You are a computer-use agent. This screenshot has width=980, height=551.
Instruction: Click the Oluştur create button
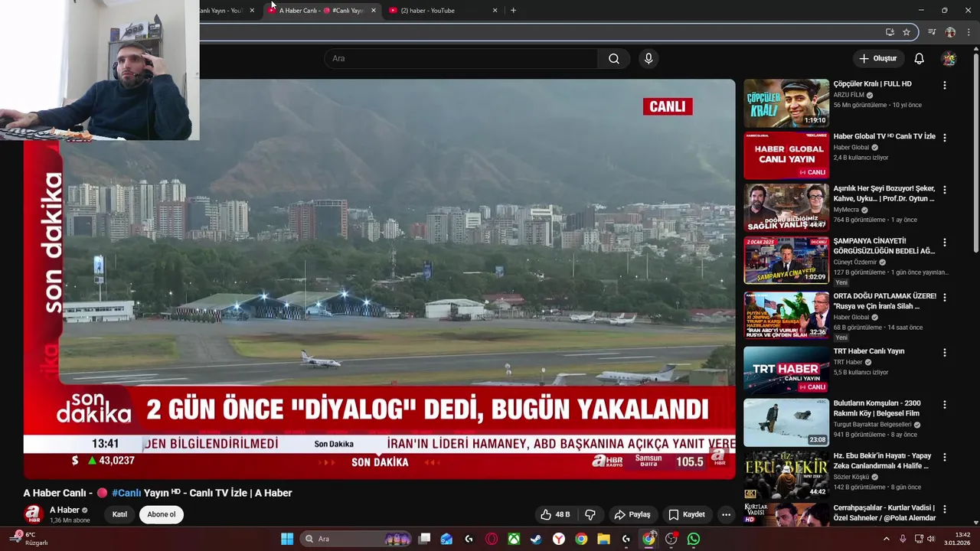pos(877,59)
